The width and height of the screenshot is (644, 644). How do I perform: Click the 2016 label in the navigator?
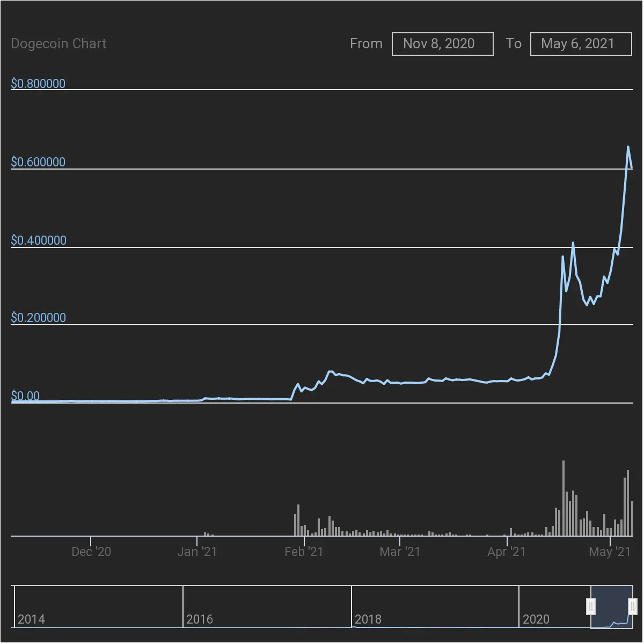200,619
